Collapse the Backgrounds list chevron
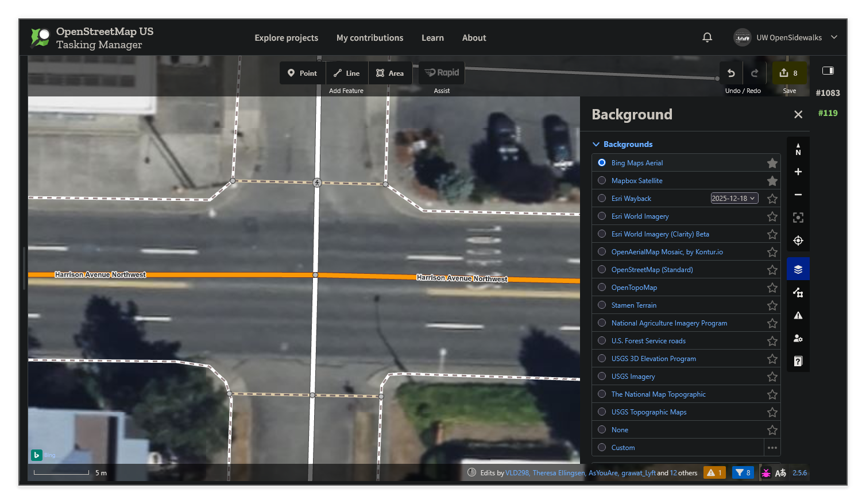The width and height of the screenshot is (866, 504). pyautogui.click(x=596, y=144)
